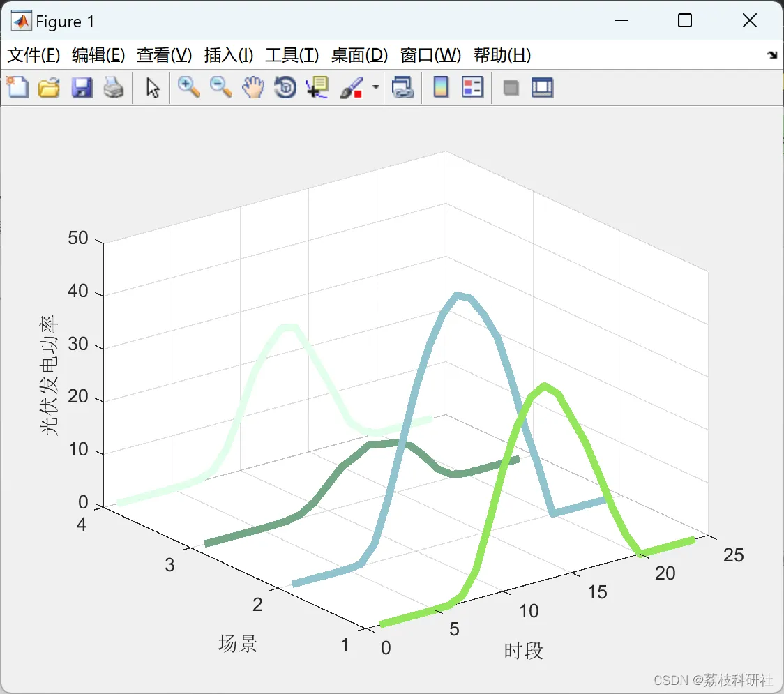Viewport: 784px width, 694px height.
Task: Activate the Zoom In tool
Action: [x=188, y=87]
